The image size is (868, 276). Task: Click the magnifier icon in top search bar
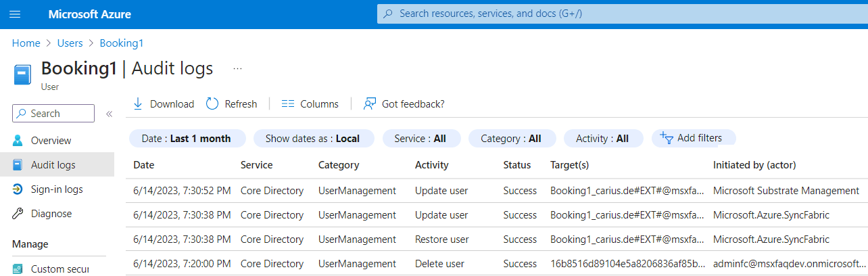(388, 14)
